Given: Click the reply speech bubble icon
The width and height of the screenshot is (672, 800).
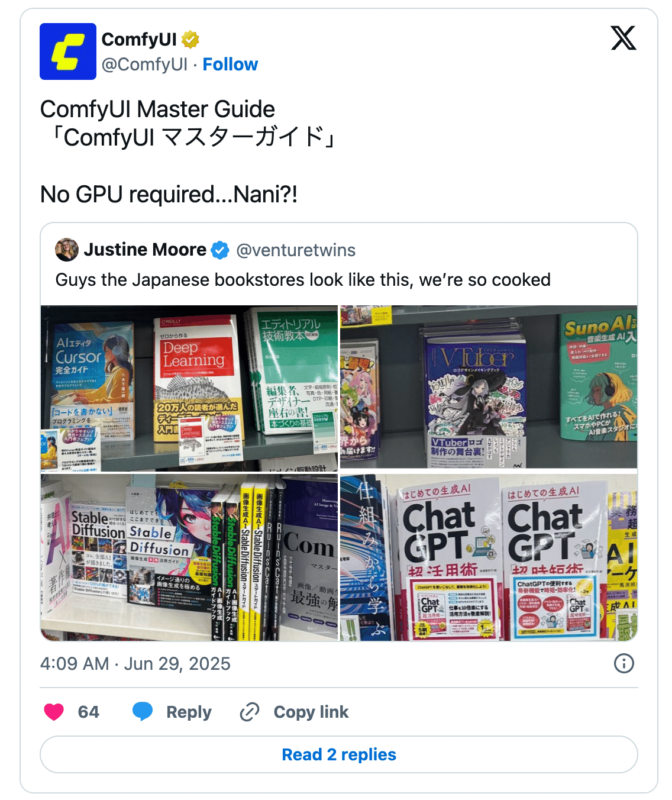Looking at the screenshot, I should pos(143,712).
